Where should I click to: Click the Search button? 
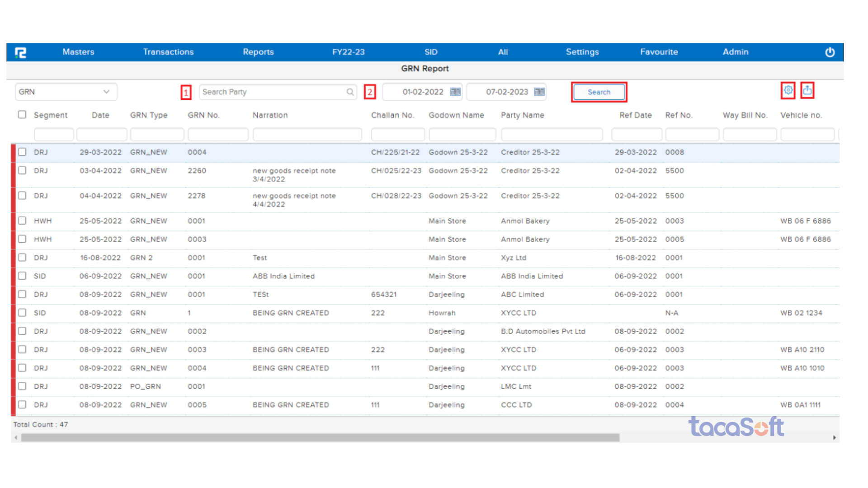(x=599, y=92)
